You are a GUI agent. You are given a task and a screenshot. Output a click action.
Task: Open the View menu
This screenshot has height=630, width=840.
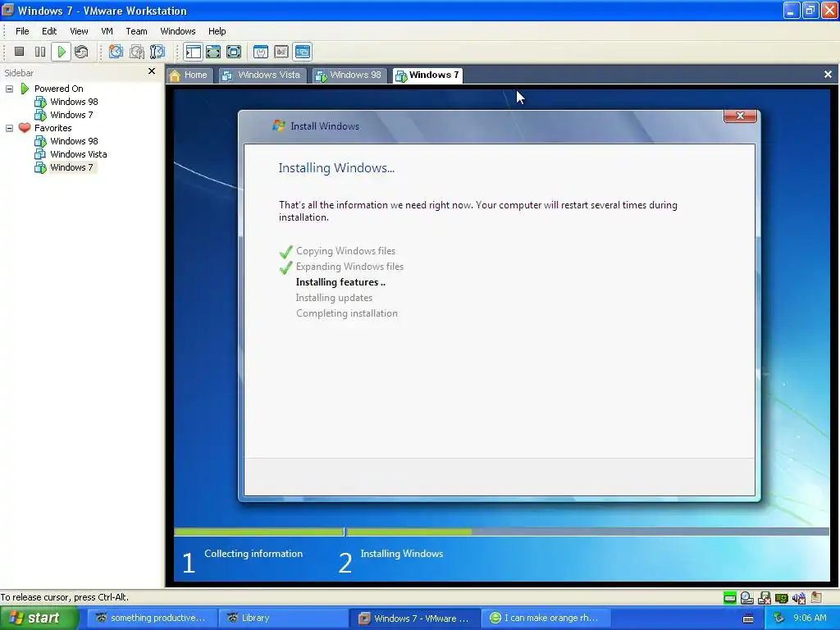tap(79, 31)
